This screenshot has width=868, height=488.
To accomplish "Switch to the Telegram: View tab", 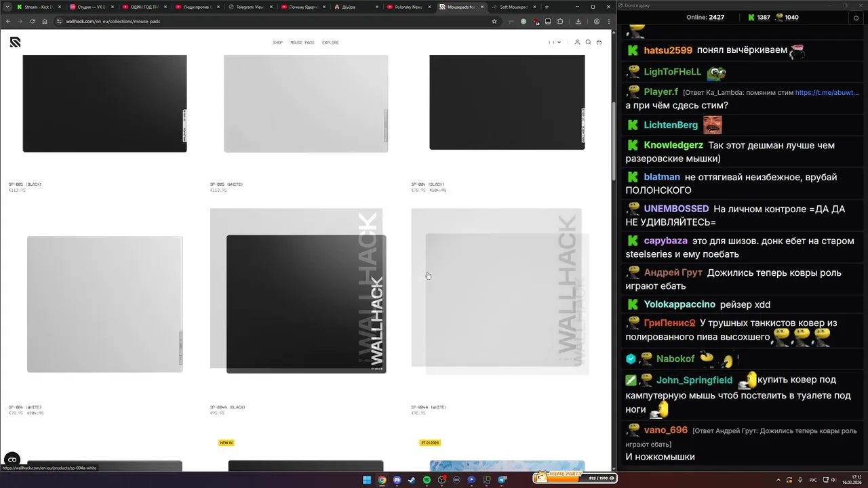I will pos(250,7).
